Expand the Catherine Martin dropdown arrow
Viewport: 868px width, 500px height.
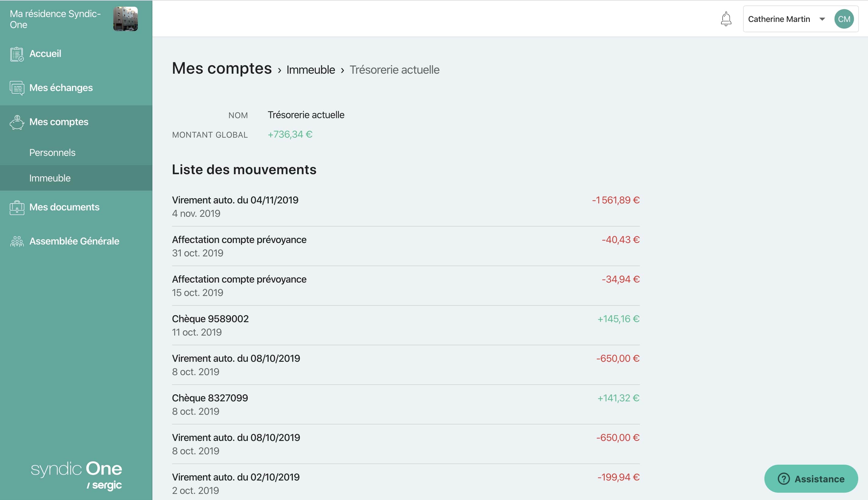822,19
